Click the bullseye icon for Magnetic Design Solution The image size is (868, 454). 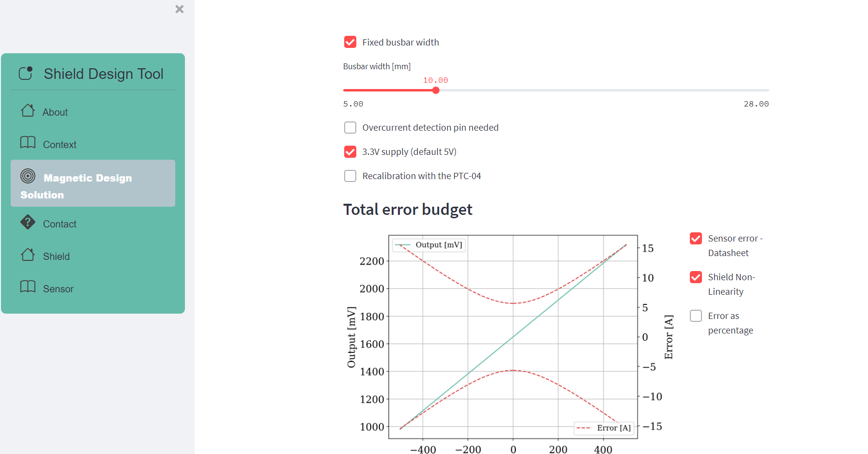[x=28, y=176]
